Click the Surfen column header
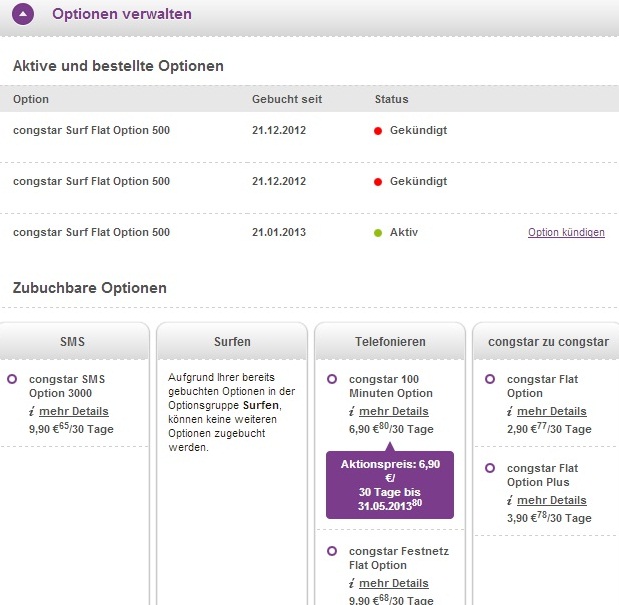This screenshot has width=619, height=605. tap(231, 342)
